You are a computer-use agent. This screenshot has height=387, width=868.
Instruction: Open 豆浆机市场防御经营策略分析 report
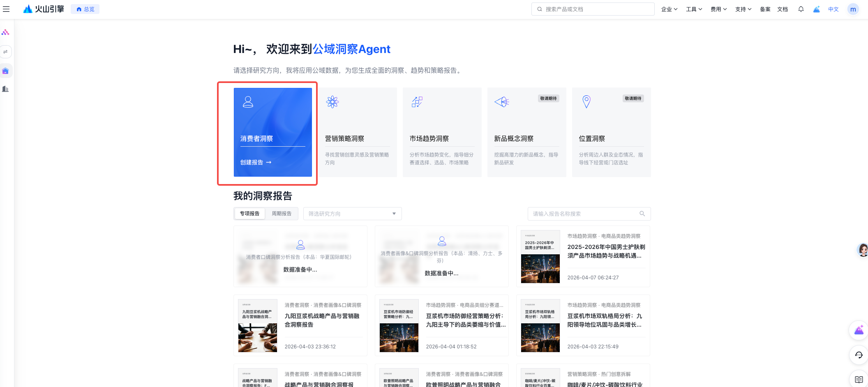pyautogui.click(x=466, y=320)
